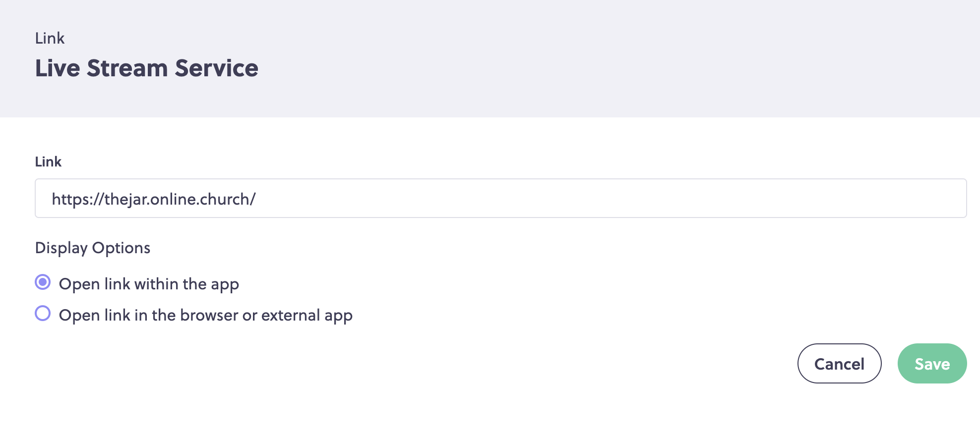980x437 pixels.
Task: Select the 'Open link within the app' radio button
Action: (x=43, y=282)
